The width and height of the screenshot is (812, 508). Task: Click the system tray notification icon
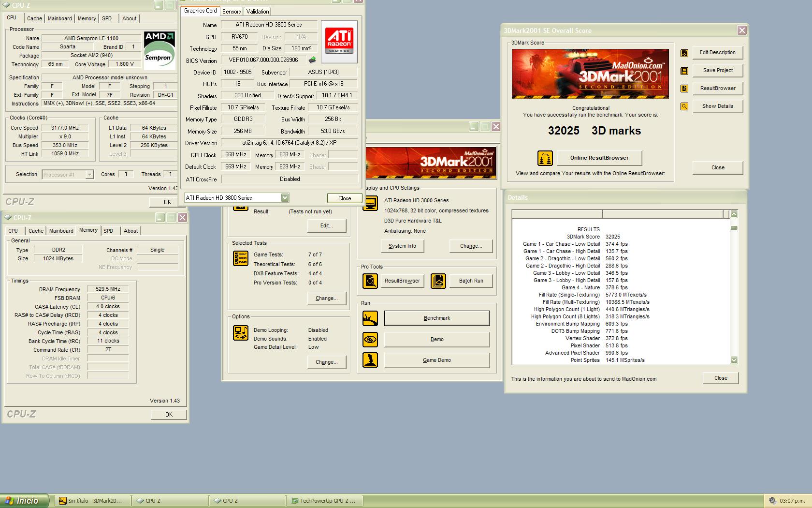click(772, 501)
